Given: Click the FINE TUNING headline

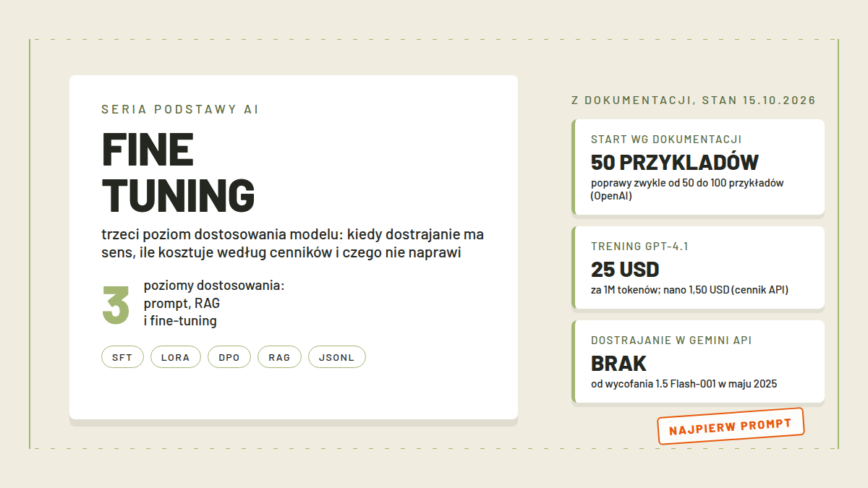Looking at the screenshot, I should click(178, 172).
